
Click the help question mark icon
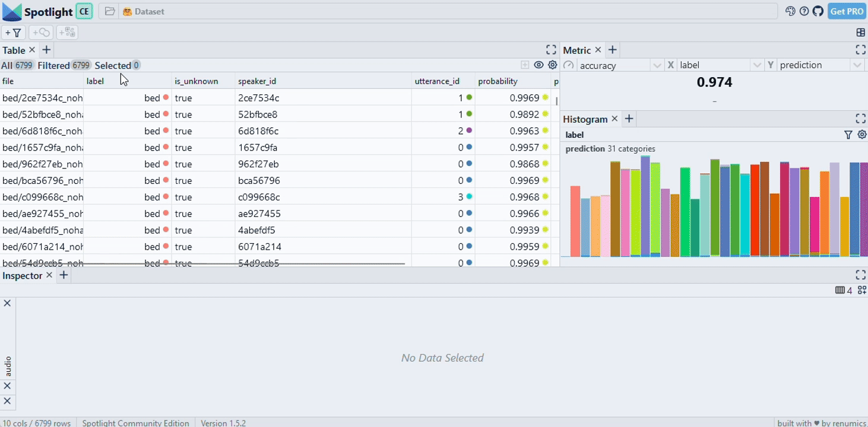[x=804, y=11]
